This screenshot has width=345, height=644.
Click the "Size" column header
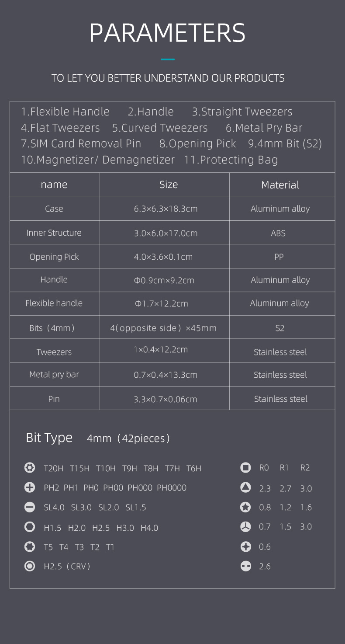point(169,184)
